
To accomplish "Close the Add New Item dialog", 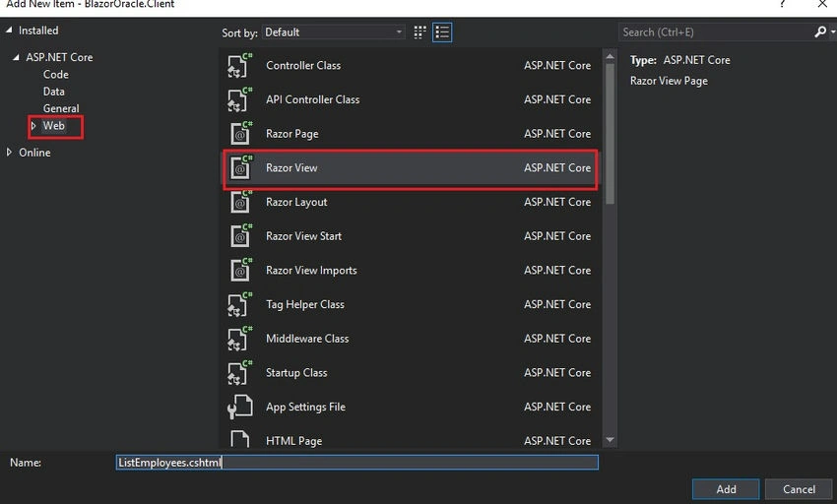I will point(822,4).
